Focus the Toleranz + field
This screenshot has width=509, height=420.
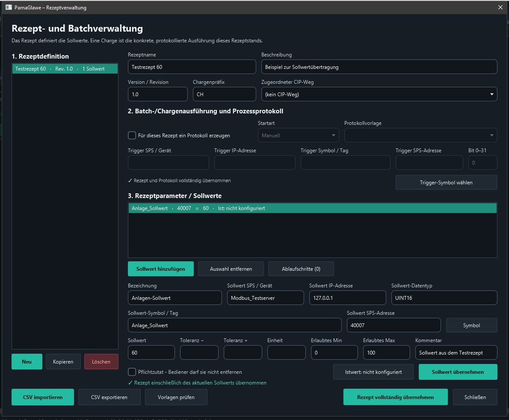tap(243, 352)
